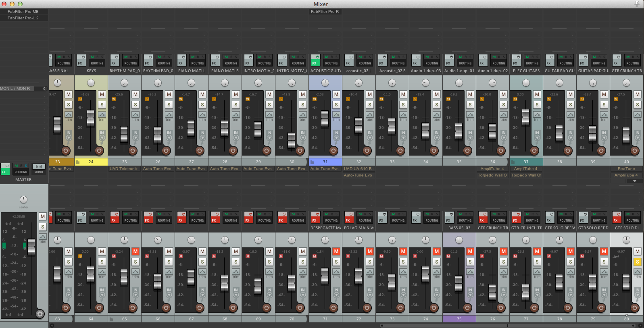Open master track ROUTING button
644x328 pixels.
coord(21,172)
